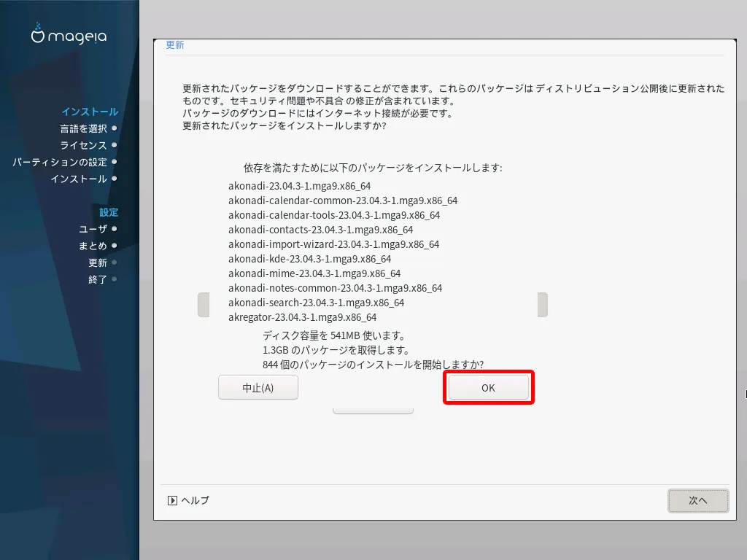
Task: Select akonadi-notes-common-23.04.3-1.mga9.x86_64 entry
Action: click(335, 288)
